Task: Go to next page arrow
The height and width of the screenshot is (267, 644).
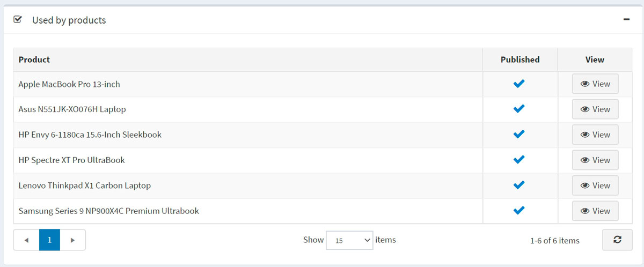Action: [x=73, y=240]
